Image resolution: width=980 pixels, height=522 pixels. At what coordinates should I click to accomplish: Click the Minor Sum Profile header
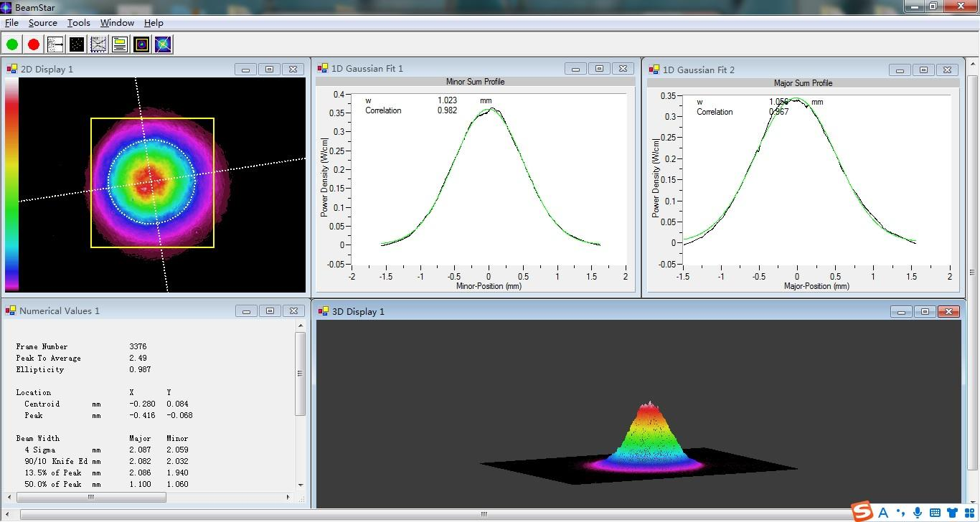coord(475,82)
